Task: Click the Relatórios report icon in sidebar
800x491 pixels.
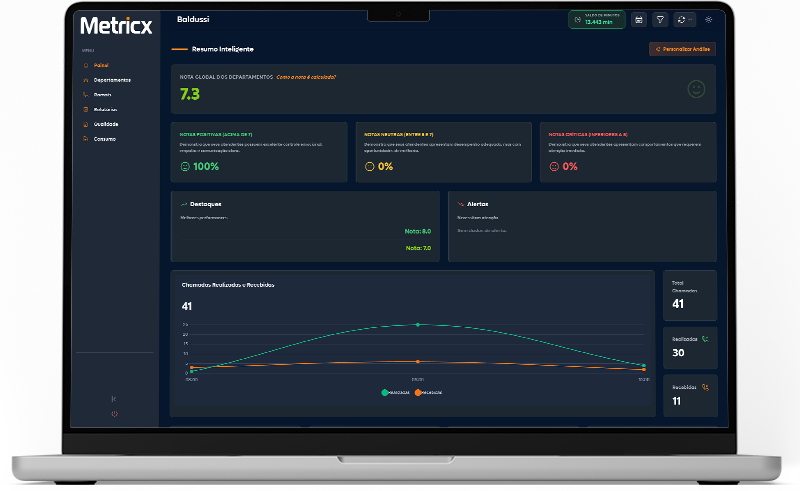Action: 85,109
